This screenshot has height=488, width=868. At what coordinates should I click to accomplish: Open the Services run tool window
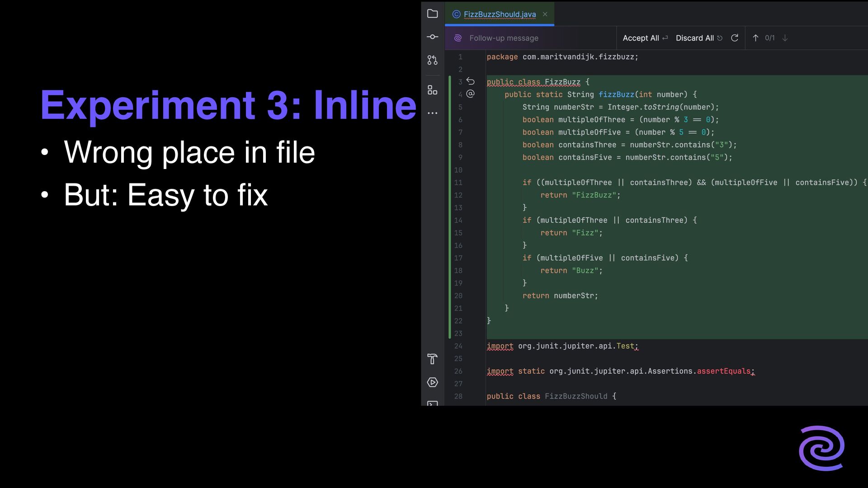point(432,382)
